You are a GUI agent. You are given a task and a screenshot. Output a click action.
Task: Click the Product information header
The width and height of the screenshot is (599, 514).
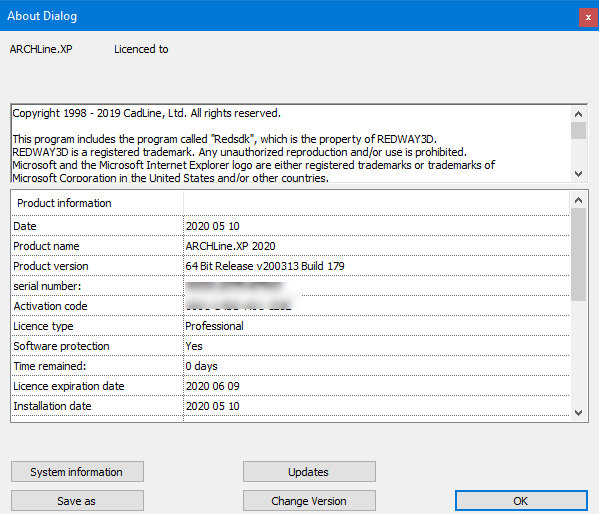[x=64, y=203]
